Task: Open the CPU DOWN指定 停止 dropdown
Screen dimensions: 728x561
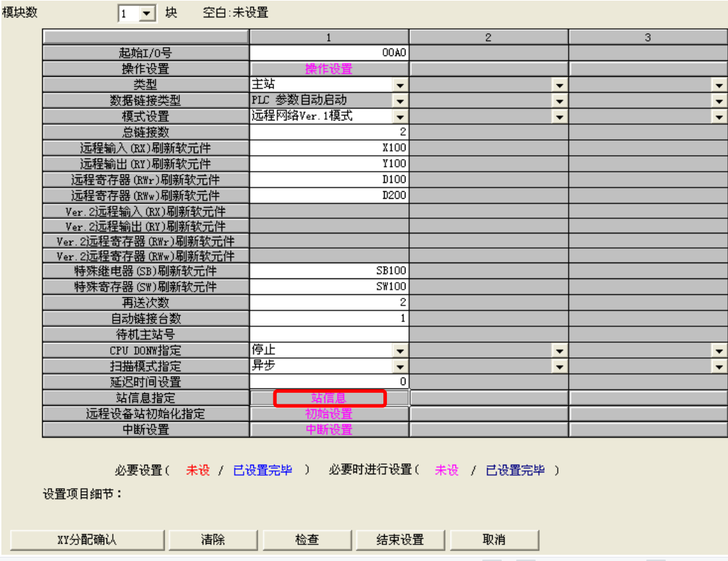Action: (x=400, y=350)
